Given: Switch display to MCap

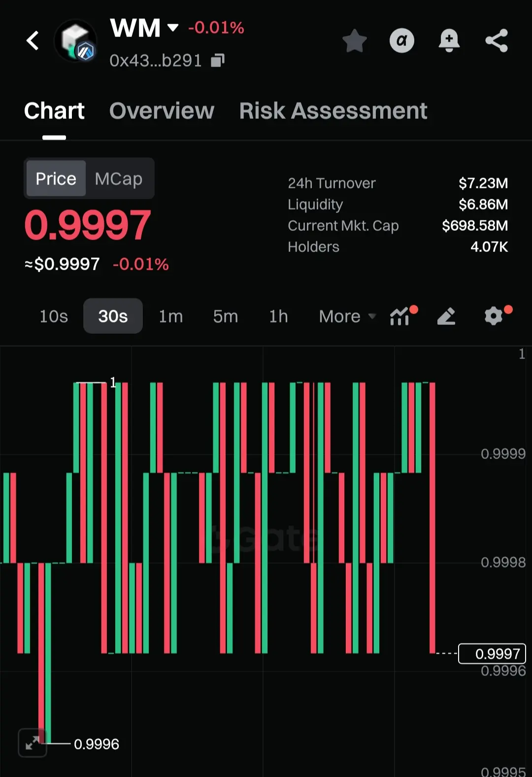Looking at the screenshot, I should click(x=119, y=178).
